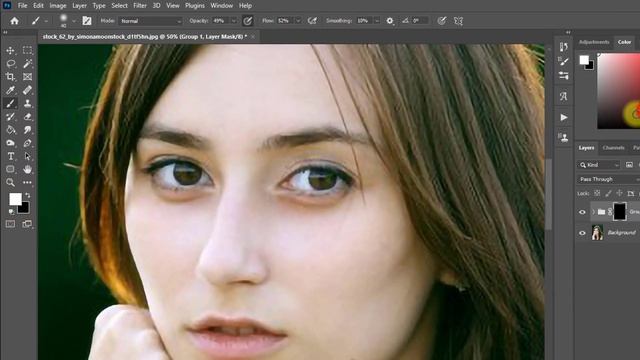Image resolution: width=640 pixels, height=360 pixels.
Task: Open the History panel icon
Action: [564, 47]
